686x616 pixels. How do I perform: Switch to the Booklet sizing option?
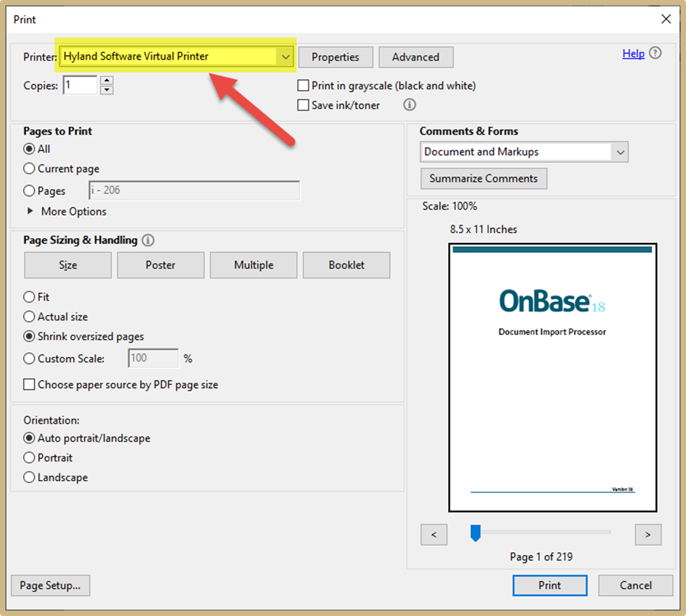click(346, 265)
